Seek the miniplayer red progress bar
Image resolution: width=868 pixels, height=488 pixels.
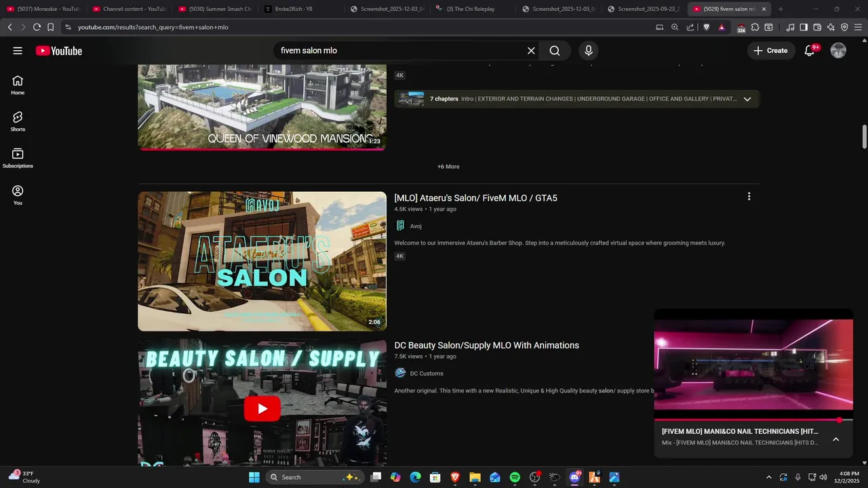[x=753, y=420]
